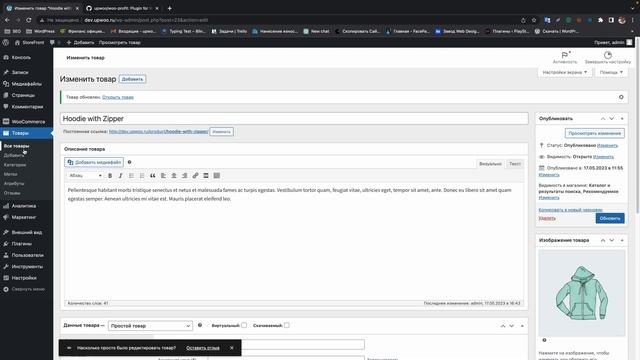Open the browser profile avatar
The height and width of the screenshot is (360, 640).
[622, 20]
